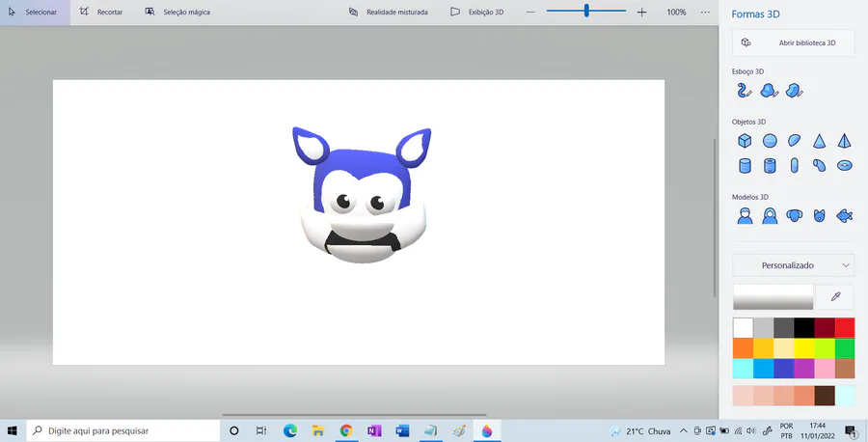Pick the bright yellow color swatch
This screenshot has width=868, height=442.
(803, 348)
